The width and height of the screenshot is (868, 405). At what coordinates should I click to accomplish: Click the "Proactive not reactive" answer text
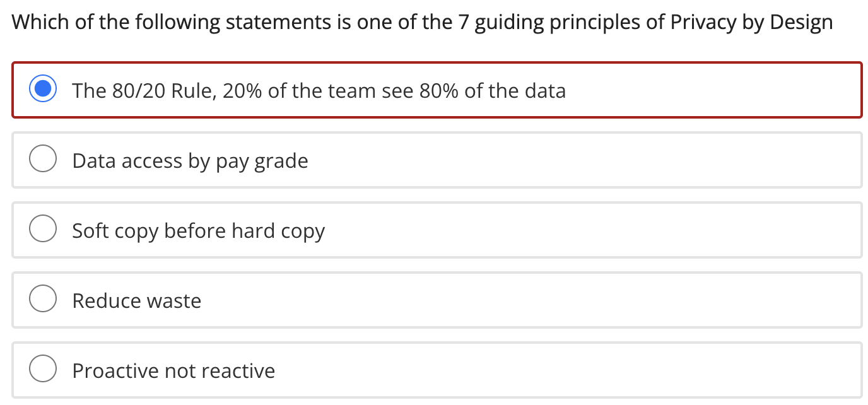click(x=173, y=370)
